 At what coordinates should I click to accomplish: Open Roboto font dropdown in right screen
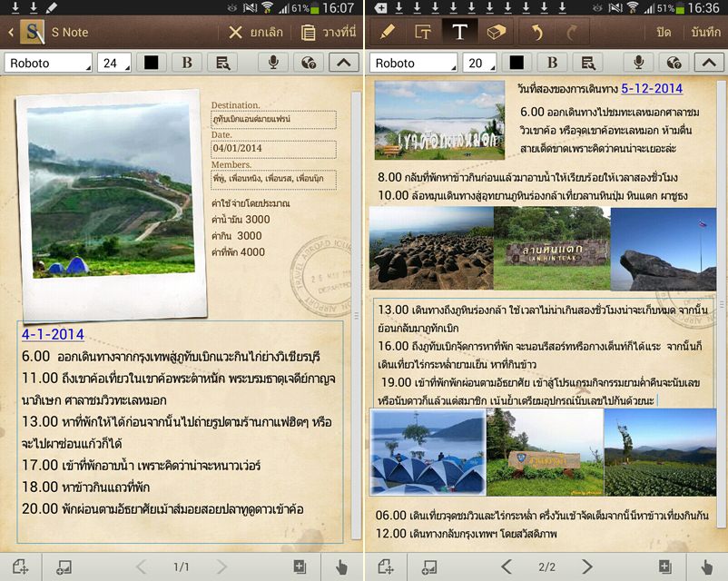(x=414, y=63)
